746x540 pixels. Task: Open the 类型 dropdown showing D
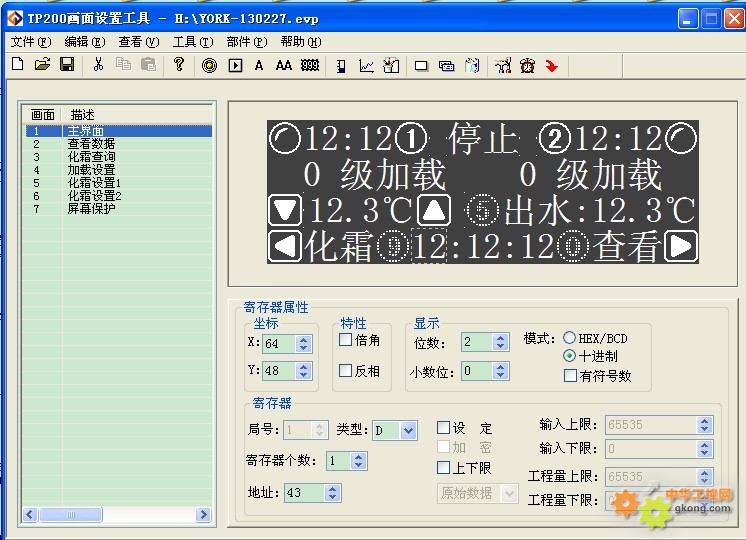408,431
